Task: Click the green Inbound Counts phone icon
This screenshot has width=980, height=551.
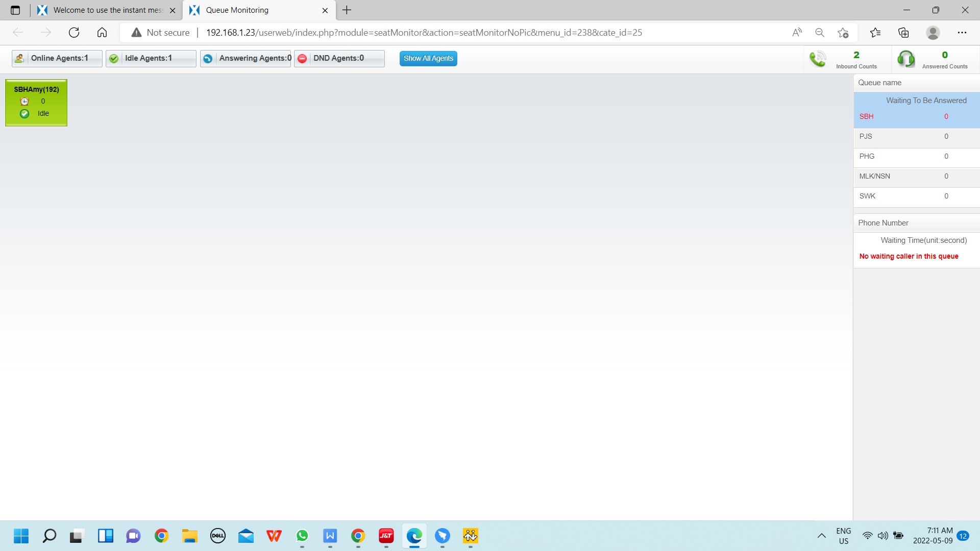Action: pos(818,59)
